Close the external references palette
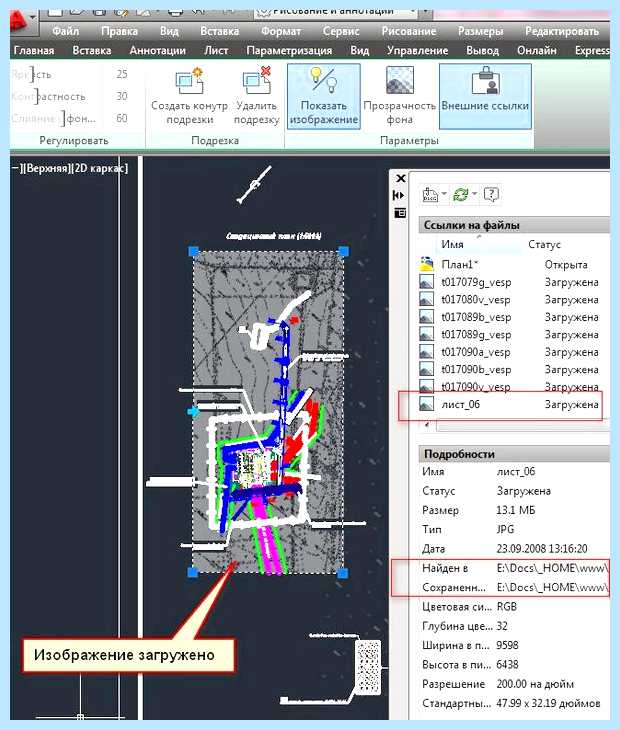 (400, 178)
